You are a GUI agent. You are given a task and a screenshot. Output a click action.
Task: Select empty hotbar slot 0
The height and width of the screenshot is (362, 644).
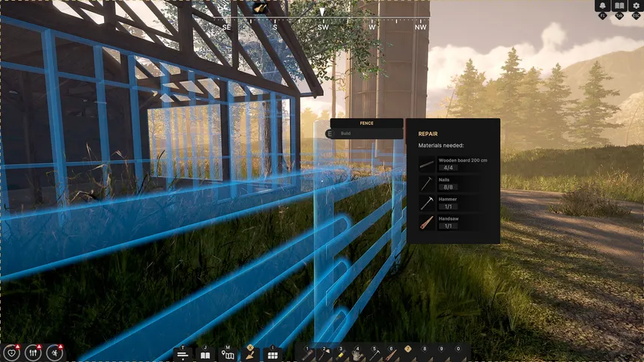coord(459,354)
